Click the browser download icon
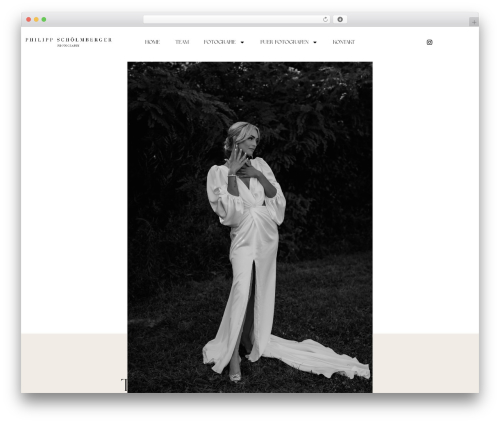 tap(340, 20)
